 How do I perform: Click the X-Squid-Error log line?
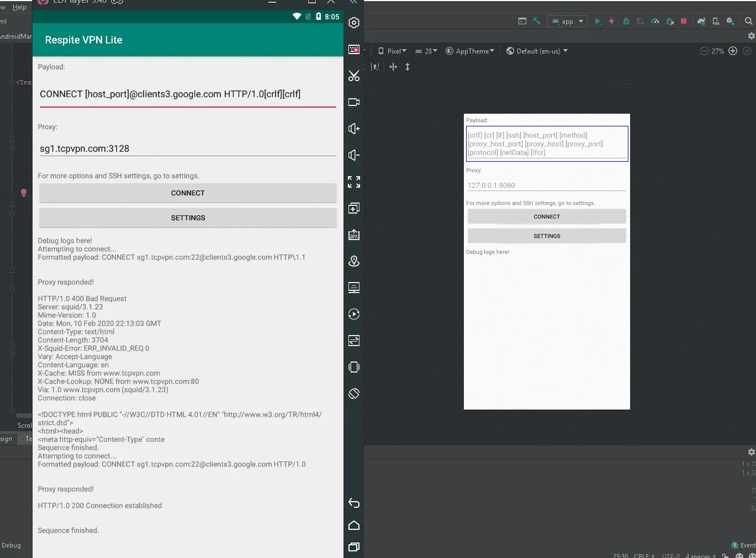click(93, 348)
